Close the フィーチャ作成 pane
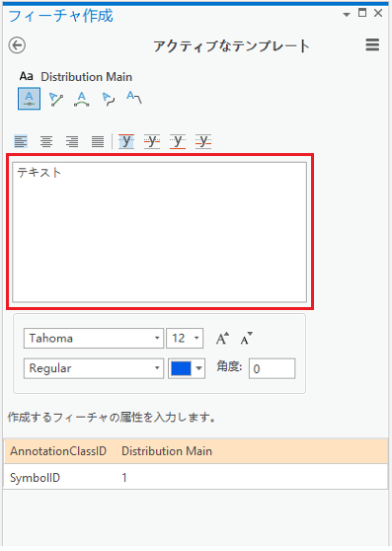 click(x=378, y=13)
